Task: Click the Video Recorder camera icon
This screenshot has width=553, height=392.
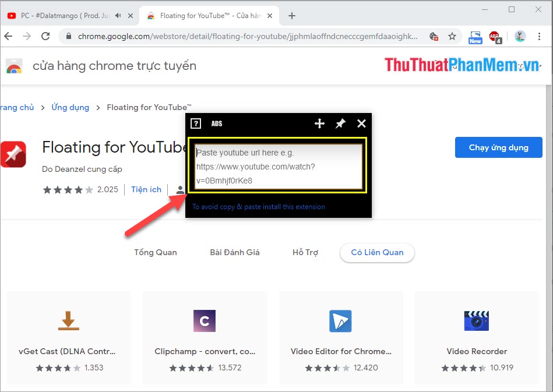Action: 477,321
